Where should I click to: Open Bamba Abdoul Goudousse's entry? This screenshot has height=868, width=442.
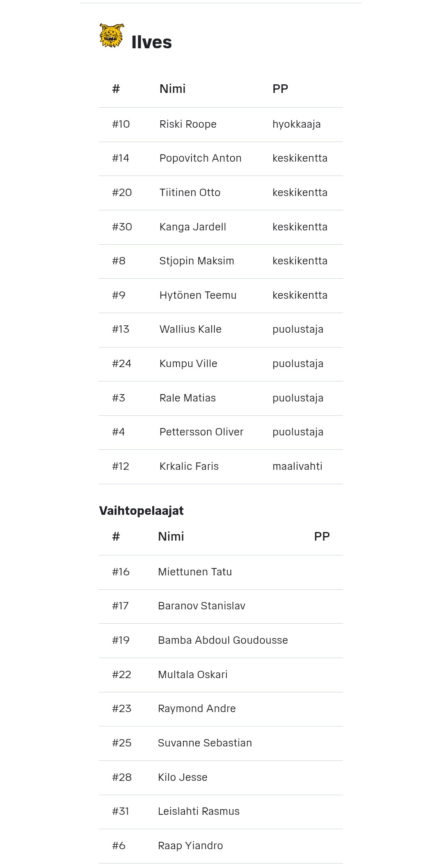coord(223,640)
